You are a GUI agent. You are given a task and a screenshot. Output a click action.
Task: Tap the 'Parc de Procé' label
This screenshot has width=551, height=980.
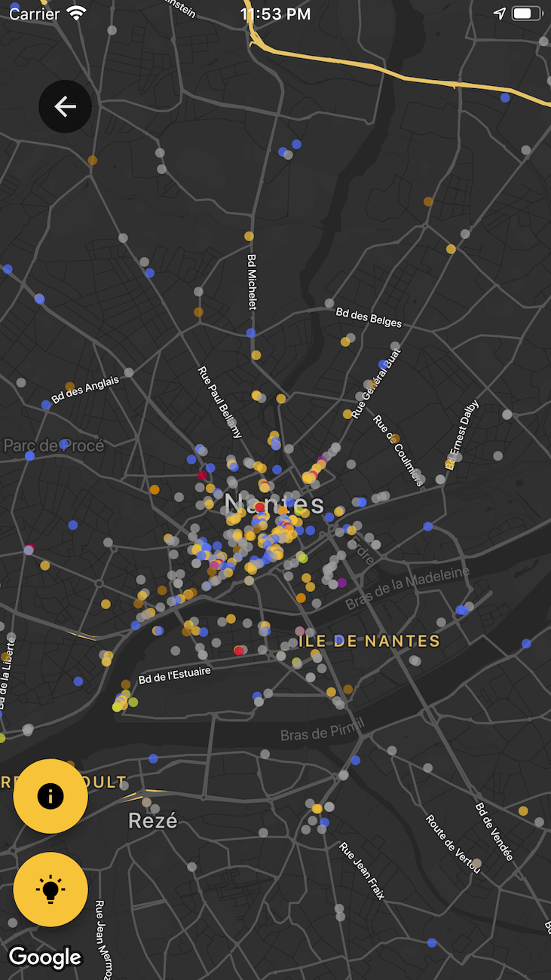point(54,446)
